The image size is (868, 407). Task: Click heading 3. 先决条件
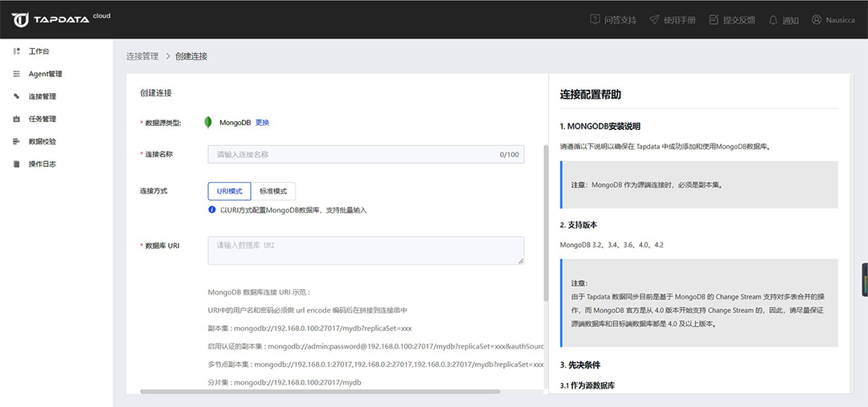tap(579, 365)
